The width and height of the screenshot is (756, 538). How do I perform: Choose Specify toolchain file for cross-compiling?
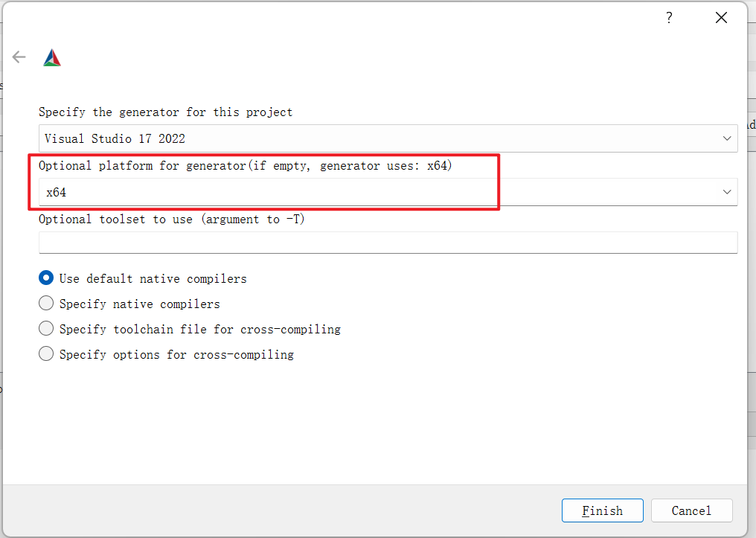coord(46,328)
